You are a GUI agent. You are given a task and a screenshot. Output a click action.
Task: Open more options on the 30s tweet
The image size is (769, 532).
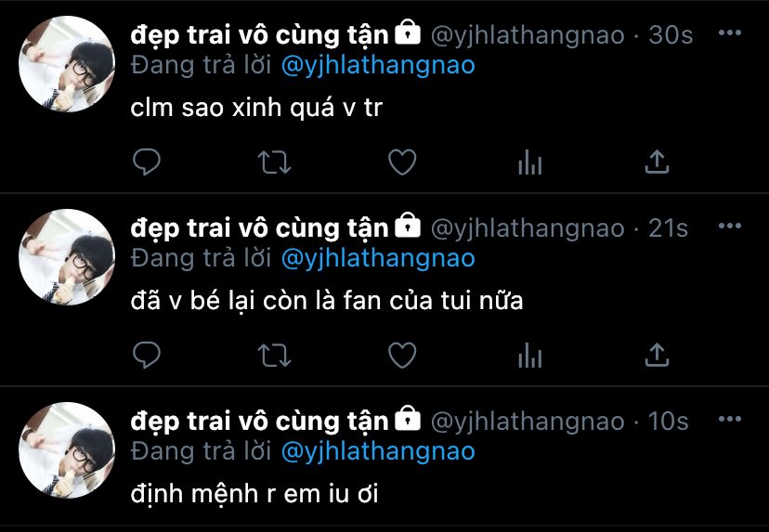[730, 32]
